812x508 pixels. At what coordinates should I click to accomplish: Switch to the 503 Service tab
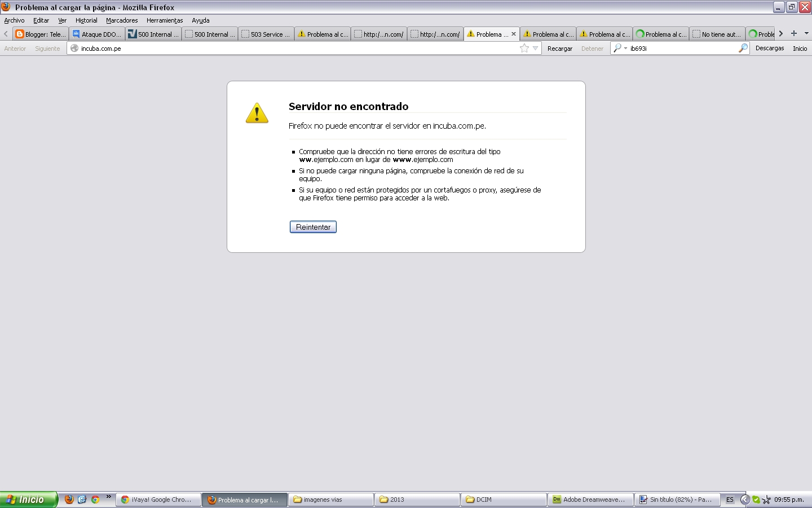[266, 34]
